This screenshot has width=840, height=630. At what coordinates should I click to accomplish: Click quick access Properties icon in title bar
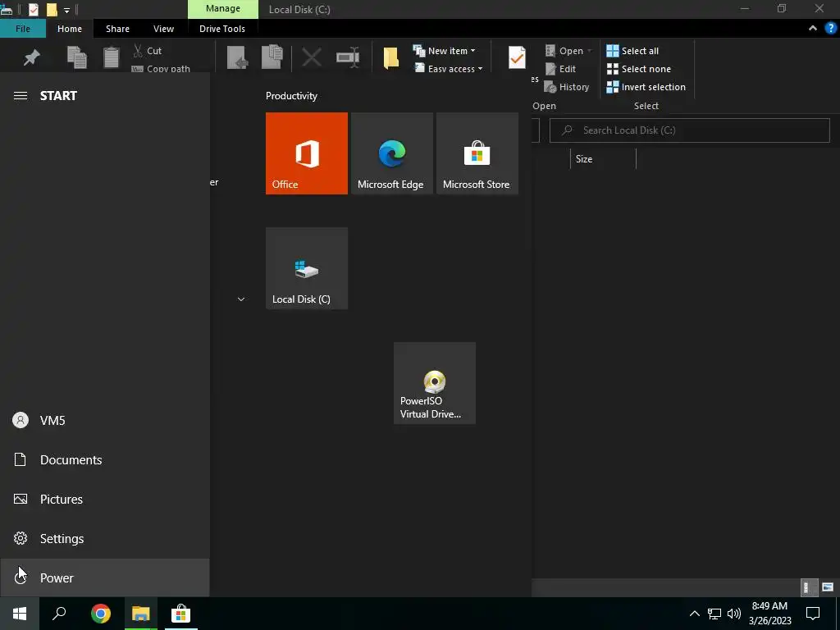point(33,10)
